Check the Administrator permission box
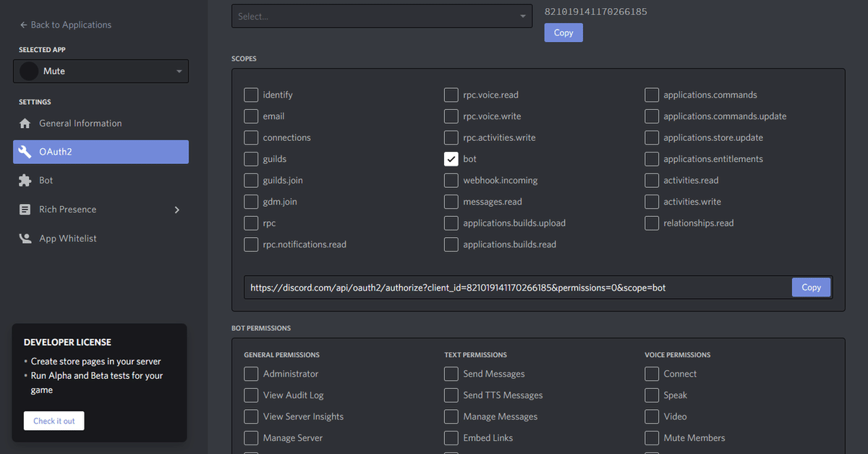This screenshot has height=454, width=868. coord(251,374)
